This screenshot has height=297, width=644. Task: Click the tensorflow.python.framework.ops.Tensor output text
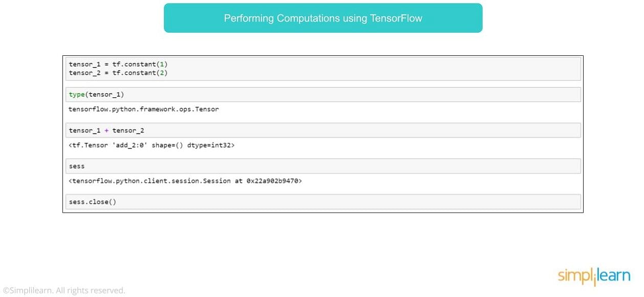tap(144, 109)
